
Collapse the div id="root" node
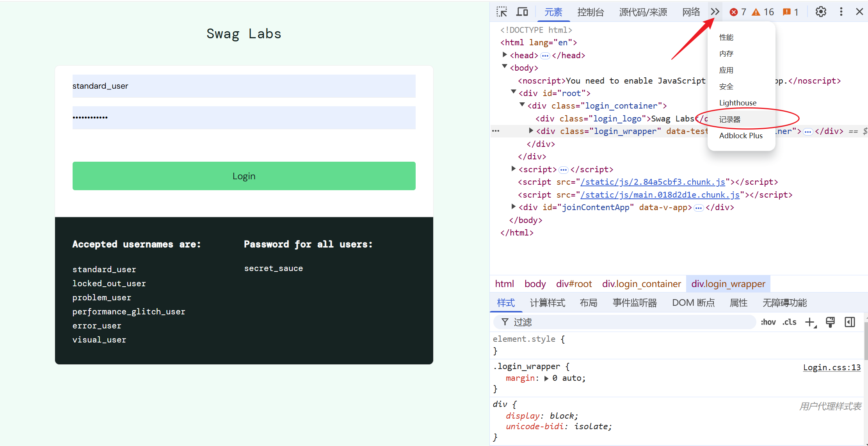[x=514, y=92]
